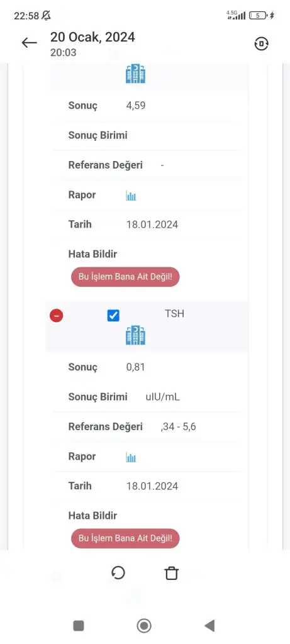Viewport: 290px width, 644px height.
Task: Tap the '20 Ocak, 2024' title
Action: [x=92, y=37]
